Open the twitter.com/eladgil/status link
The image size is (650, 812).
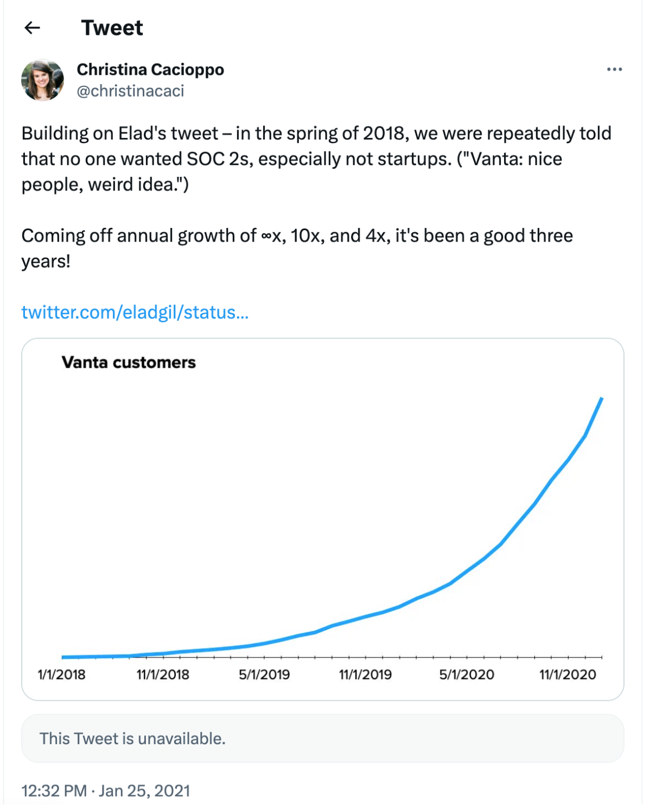coord(135,312)
